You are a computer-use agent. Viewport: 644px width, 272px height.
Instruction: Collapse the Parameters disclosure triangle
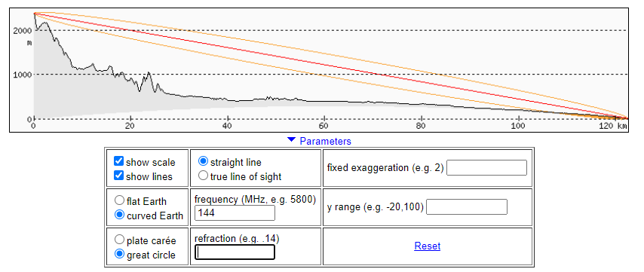(x=291, y=140)
